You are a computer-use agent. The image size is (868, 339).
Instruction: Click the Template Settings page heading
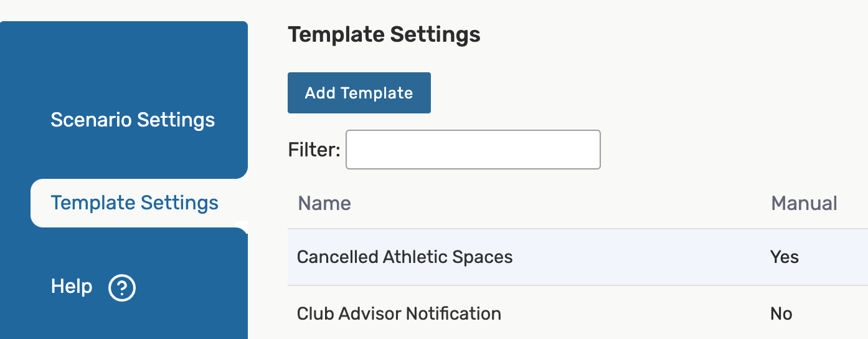tap(384, 35)
